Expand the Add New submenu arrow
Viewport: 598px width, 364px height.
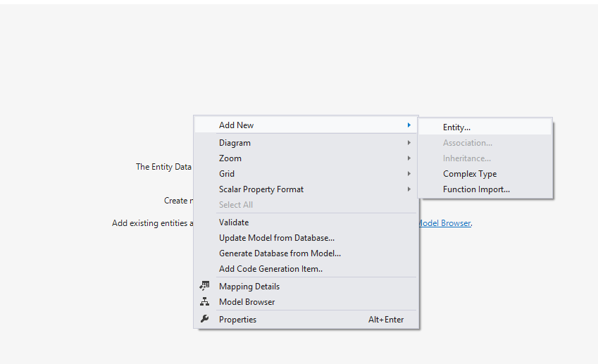[x=409, y=125]
